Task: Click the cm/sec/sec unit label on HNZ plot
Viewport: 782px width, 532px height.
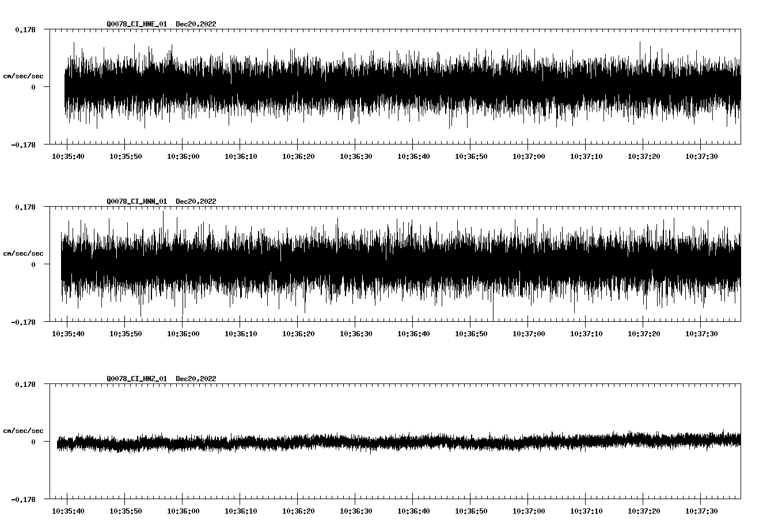Action: coord(23,431)
